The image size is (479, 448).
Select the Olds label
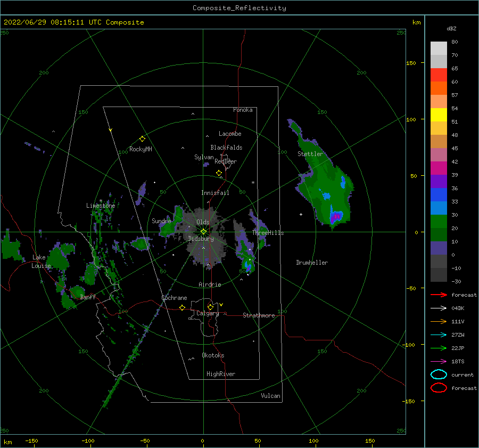(203, 222)
